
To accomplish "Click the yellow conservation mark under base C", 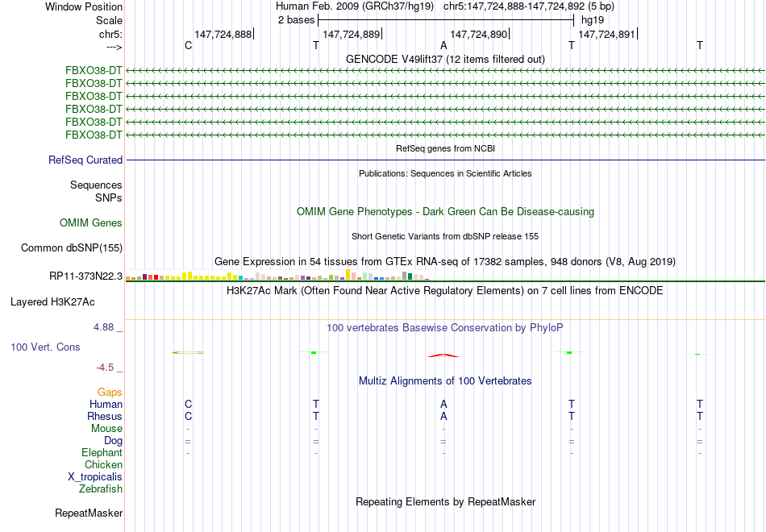I will [x=188, y=352].
